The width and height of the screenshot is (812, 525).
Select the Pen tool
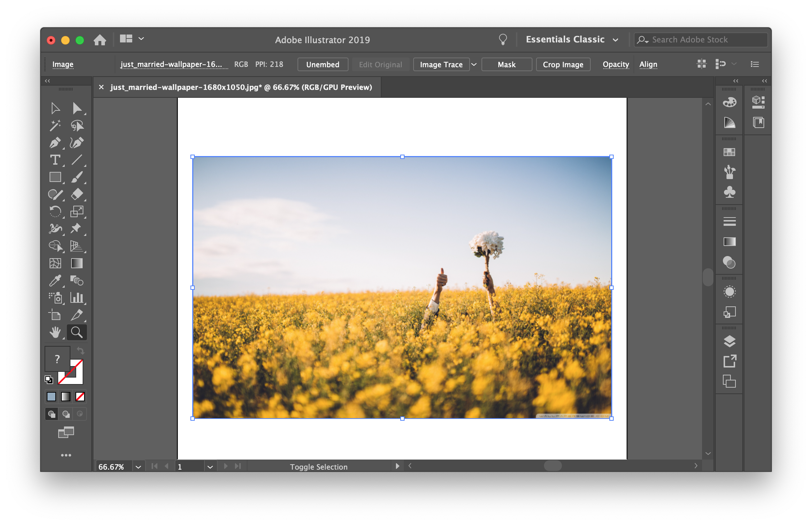(55, 143)
